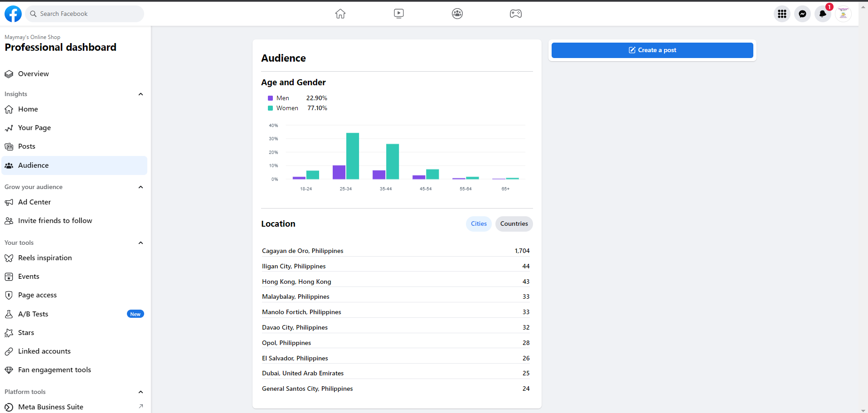Viewport: 868px width, 413px height.
Task: Open the apps grid menu icon
Action: pos(782,14)
